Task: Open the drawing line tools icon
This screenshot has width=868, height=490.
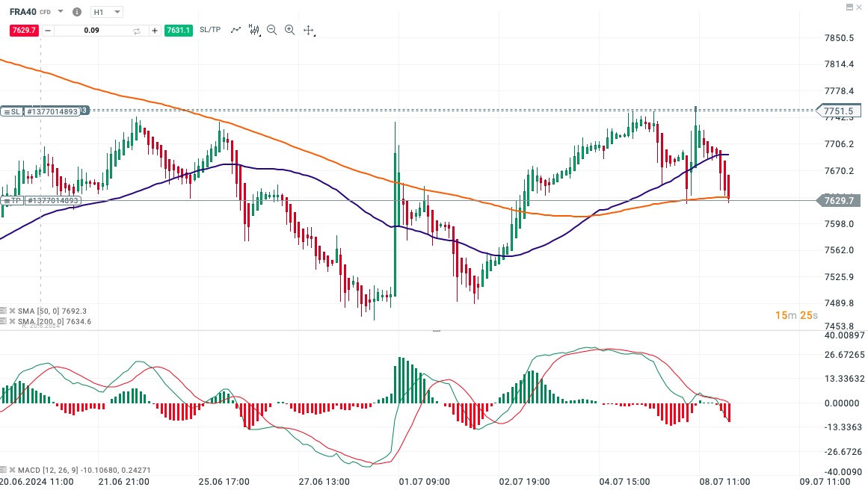Action: (236, 30)
